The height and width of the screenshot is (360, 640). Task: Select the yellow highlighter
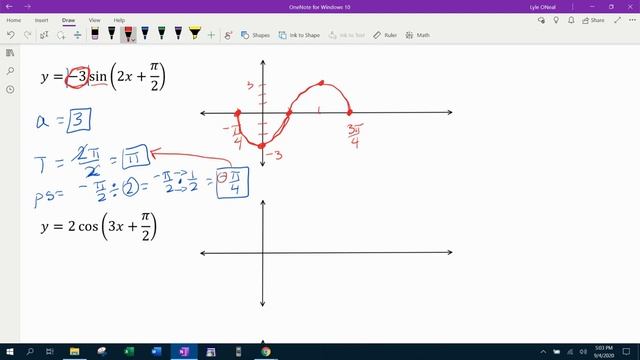[195, 33]
